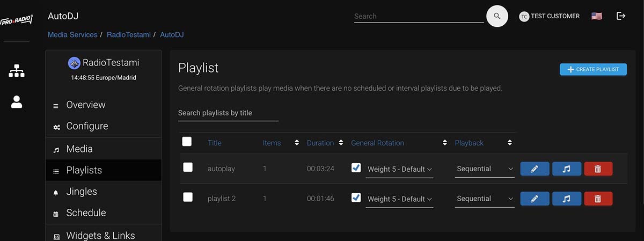The width and height of the screenshot is (644, 241).
Task: Open autoplay Sequential playback dropdown
Action: coord(485,169)
